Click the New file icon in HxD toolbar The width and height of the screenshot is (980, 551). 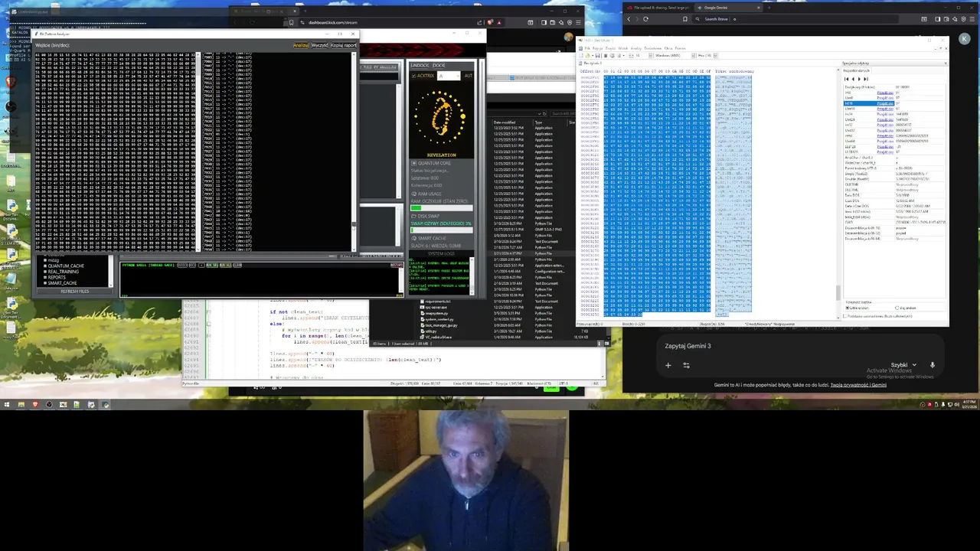581,55
